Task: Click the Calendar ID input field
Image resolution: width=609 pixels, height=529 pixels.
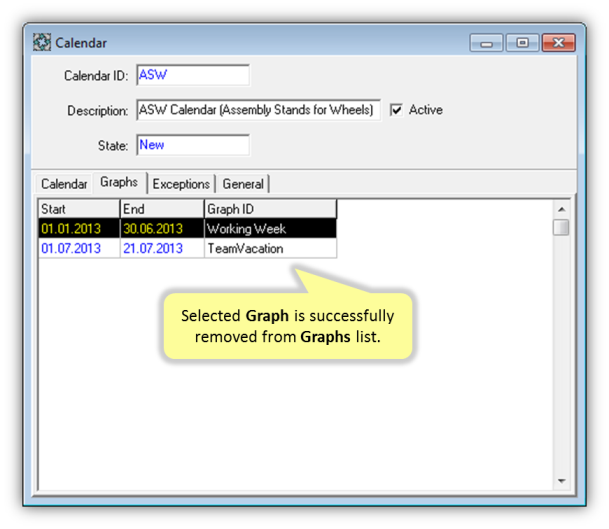Action: tap(193, 75)
